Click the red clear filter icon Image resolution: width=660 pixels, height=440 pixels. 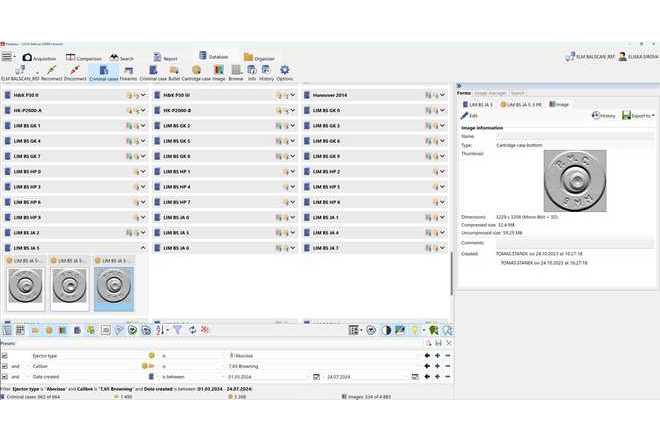pos(205,330)
